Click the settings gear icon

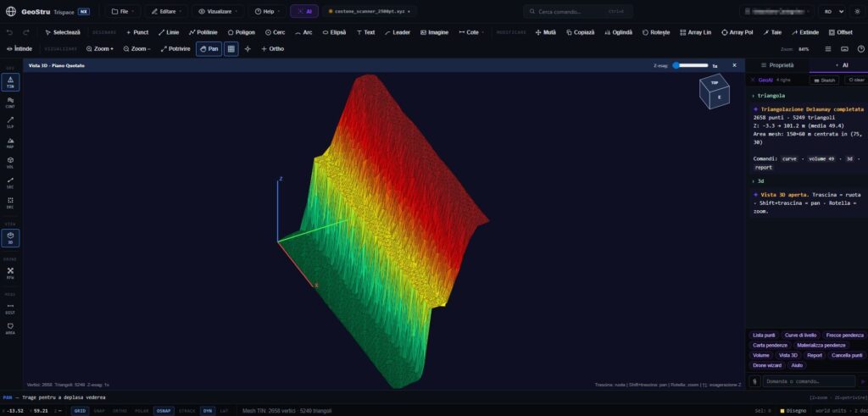point(858,12)
